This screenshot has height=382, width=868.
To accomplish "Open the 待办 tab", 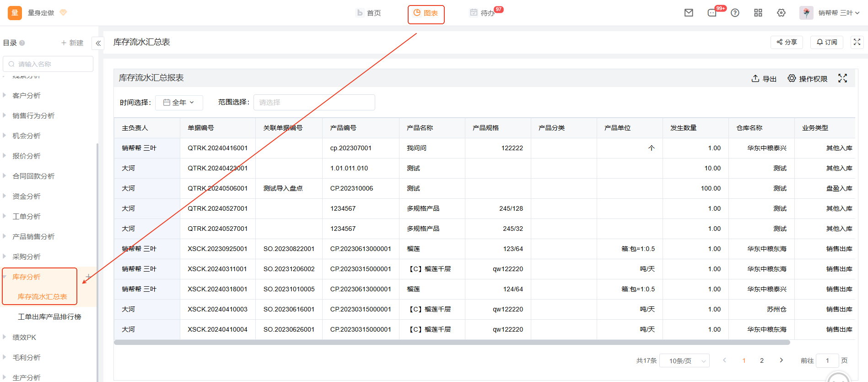I will 482,13.
